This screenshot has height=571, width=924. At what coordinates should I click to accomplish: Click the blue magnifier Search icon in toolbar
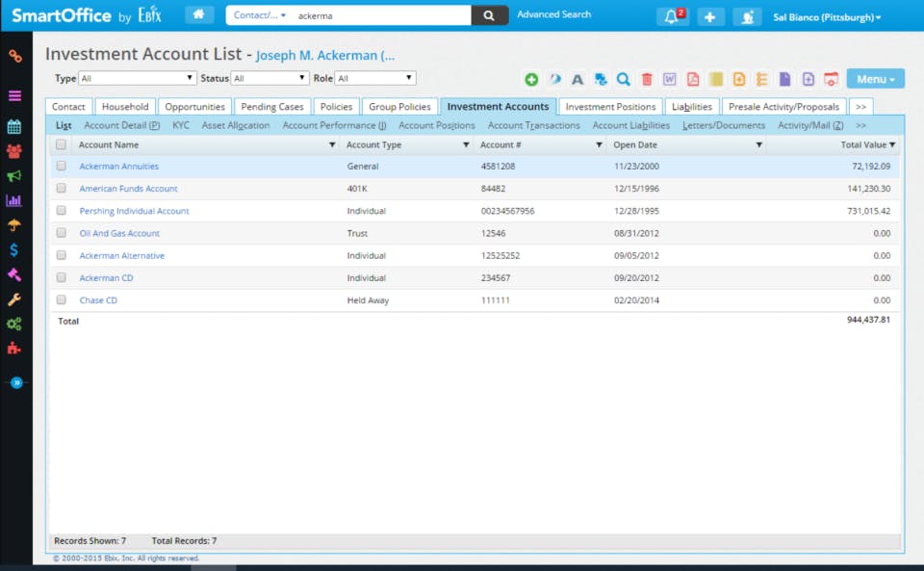click(624, 79)
